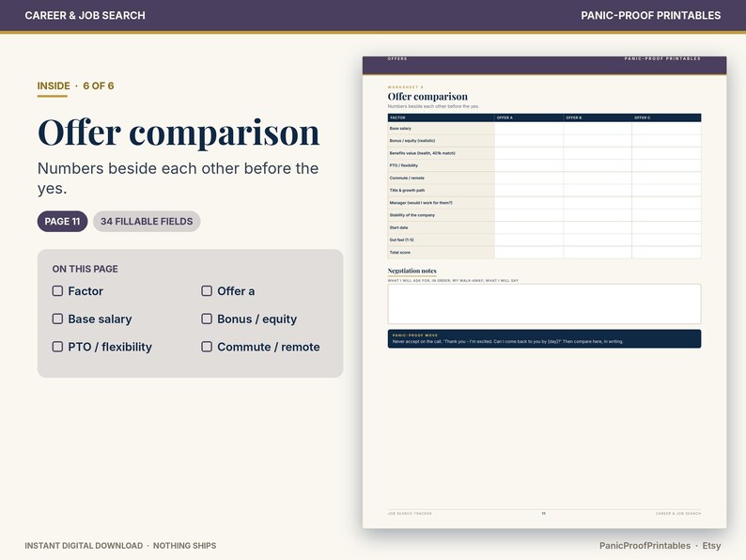Viewport: 746px width, 560px height.
Task: Click the Offer comparison worksheet preview heading
Action: [427, 97]
